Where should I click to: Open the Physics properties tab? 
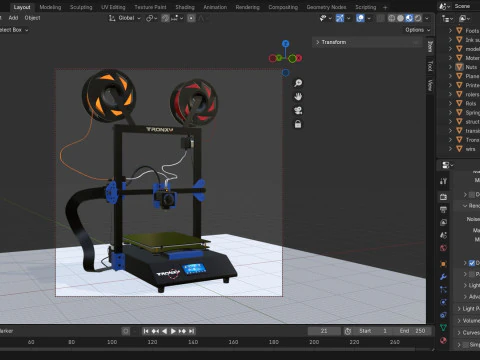coord(443,302)
